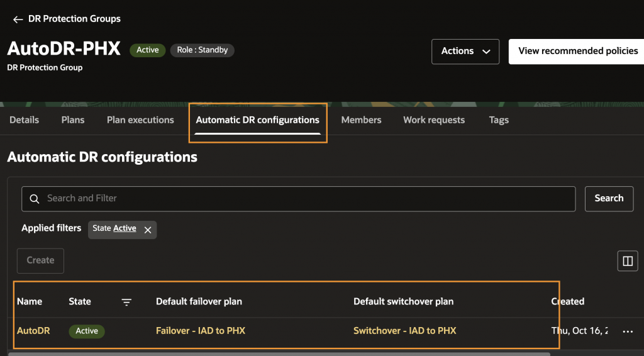Click the search magnifier icon

pyautogui.click(x=35, y=199)
